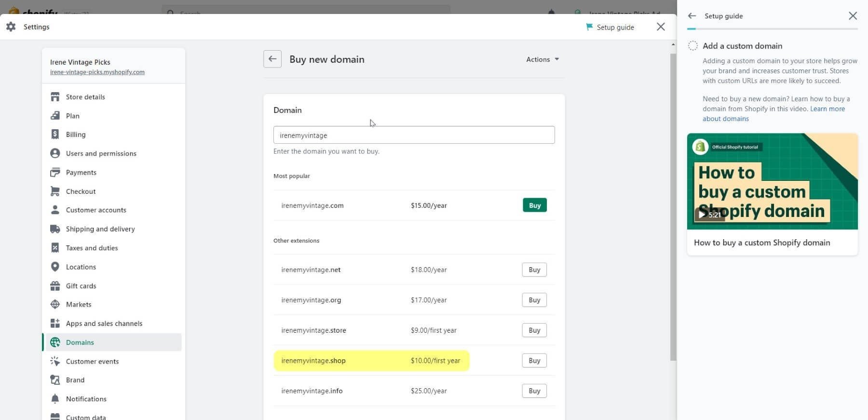Open irene-vintage-picks.myshopify.com link
Image resolution: width=868 pixels, height=420 pixels.
[x=97, y=72]
